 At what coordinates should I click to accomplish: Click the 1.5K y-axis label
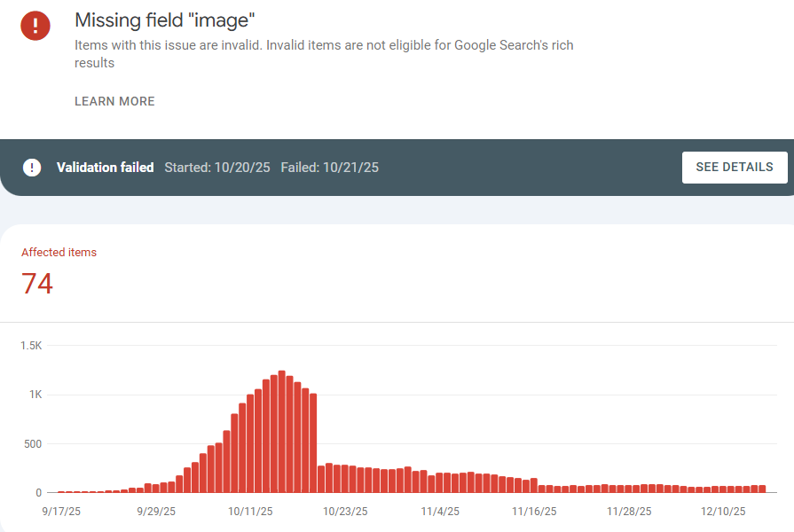[x=31, y=346]
